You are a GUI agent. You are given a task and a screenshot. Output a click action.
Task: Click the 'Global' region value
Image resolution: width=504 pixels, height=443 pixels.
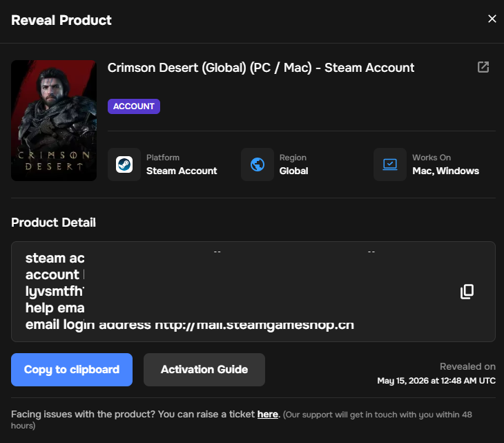[x=294, y=171]
